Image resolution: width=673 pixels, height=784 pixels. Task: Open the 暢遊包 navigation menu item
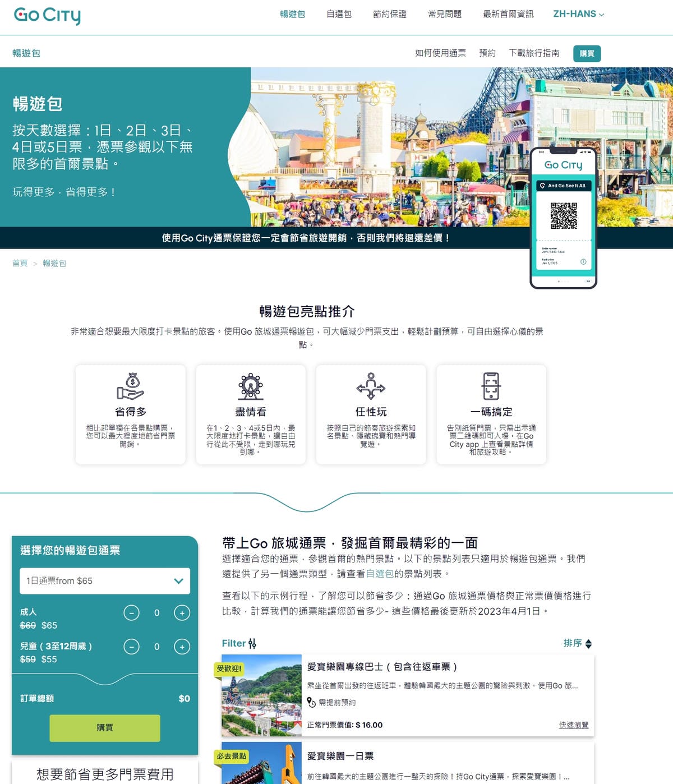(292, 14)
